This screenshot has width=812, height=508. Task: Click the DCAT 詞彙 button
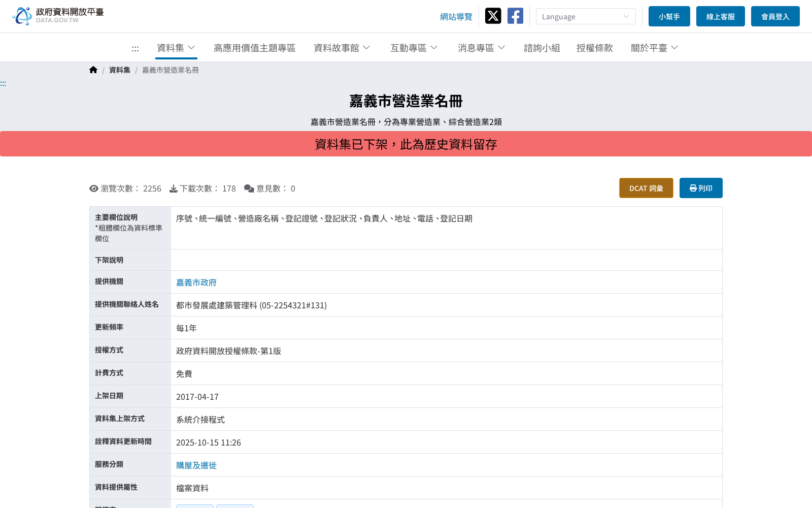646,188
